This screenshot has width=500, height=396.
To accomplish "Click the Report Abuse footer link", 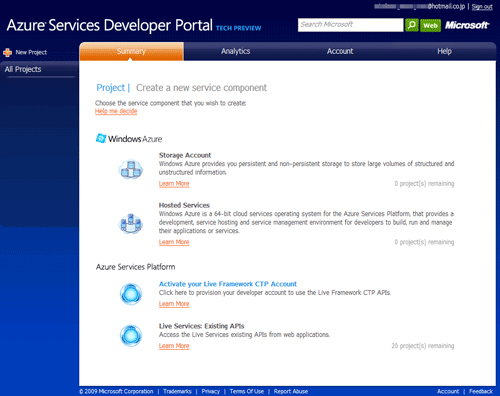I will pos(291,391).
